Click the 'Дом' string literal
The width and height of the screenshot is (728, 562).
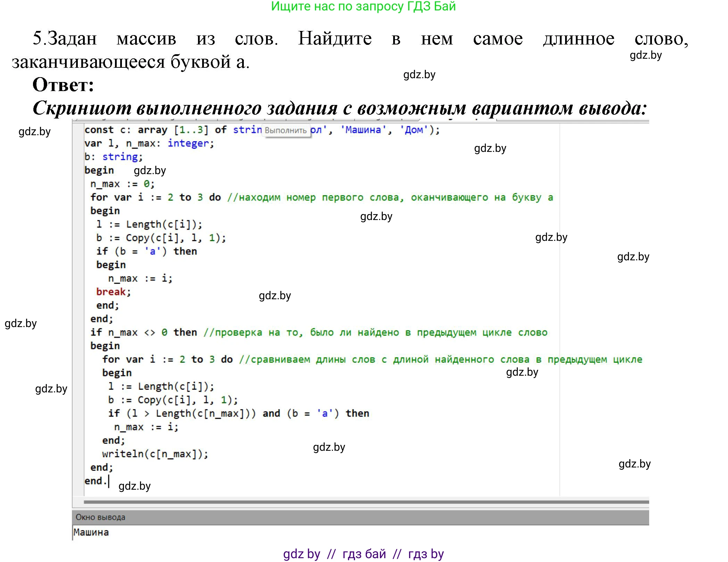tap(414, 130)
